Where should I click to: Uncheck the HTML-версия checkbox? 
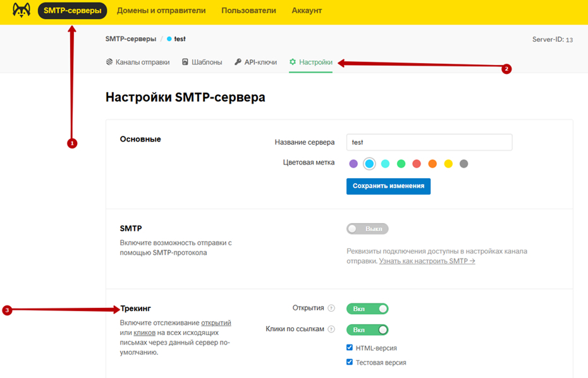click(x=350, y=348)
